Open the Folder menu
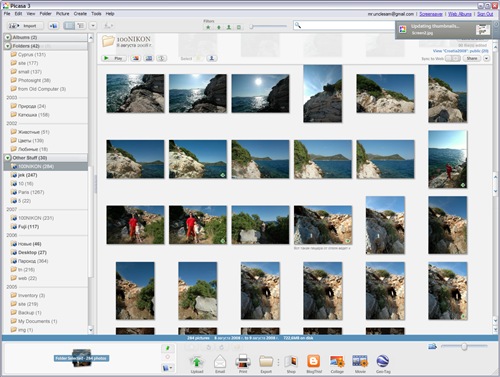This screenshot has height=377, width=500. click(46, 14)
